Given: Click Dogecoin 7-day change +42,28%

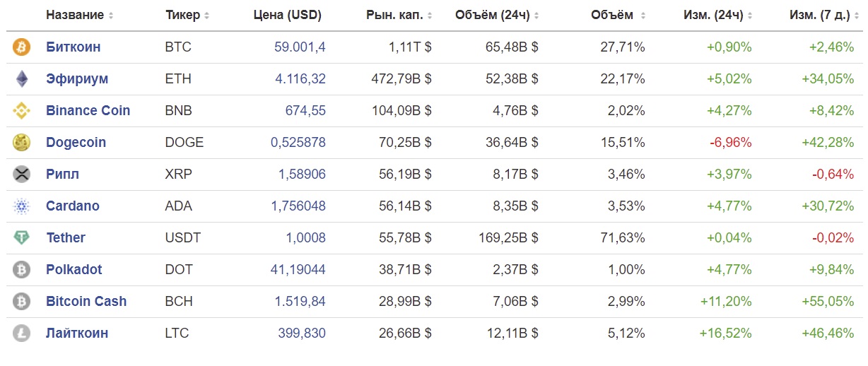Looking at the screenshot, I should tap(828, 143).
